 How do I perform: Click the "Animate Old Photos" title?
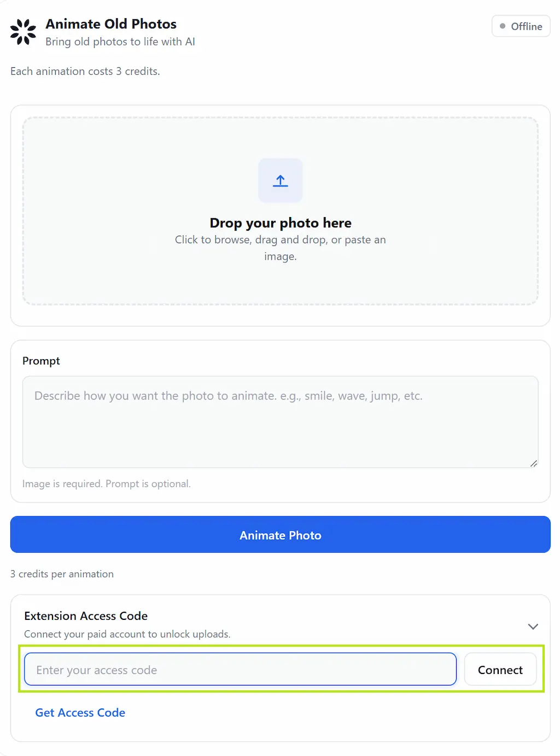111,24
